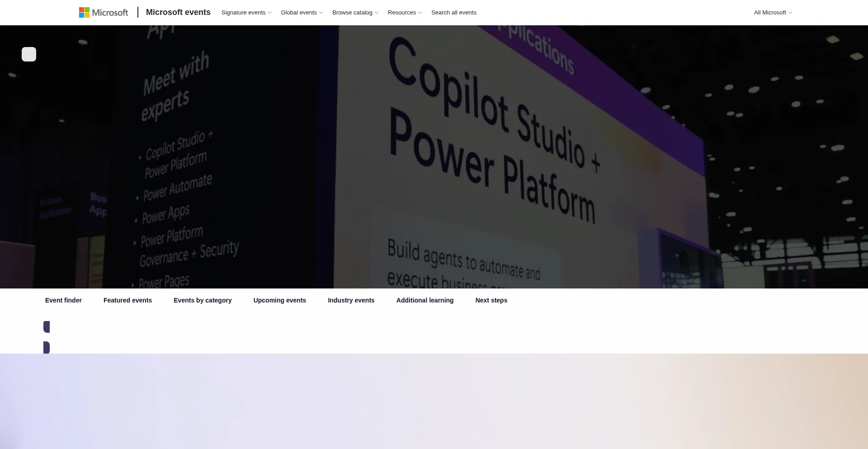Open Search all events
Screen dimensions: 868x449
coord(454,13)
